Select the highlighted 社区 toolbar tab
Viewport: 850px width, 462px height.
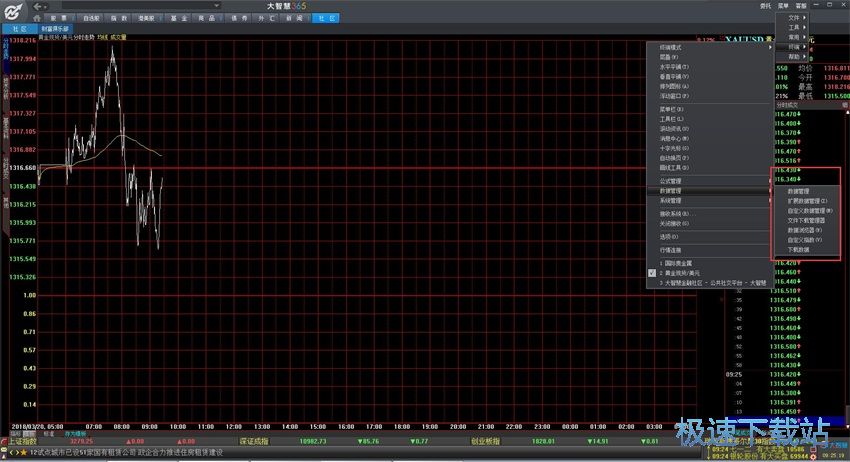click(x=326, y=18)
